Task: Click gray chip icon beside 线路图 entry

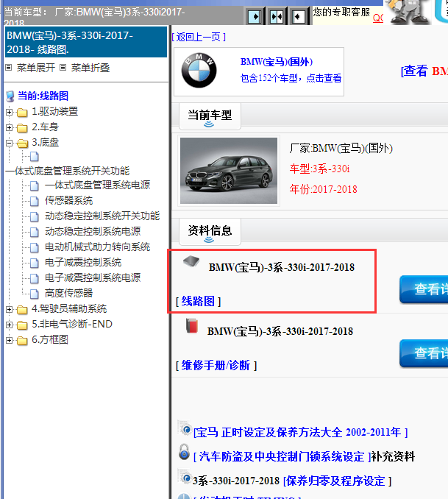Action: pos(191,261)
